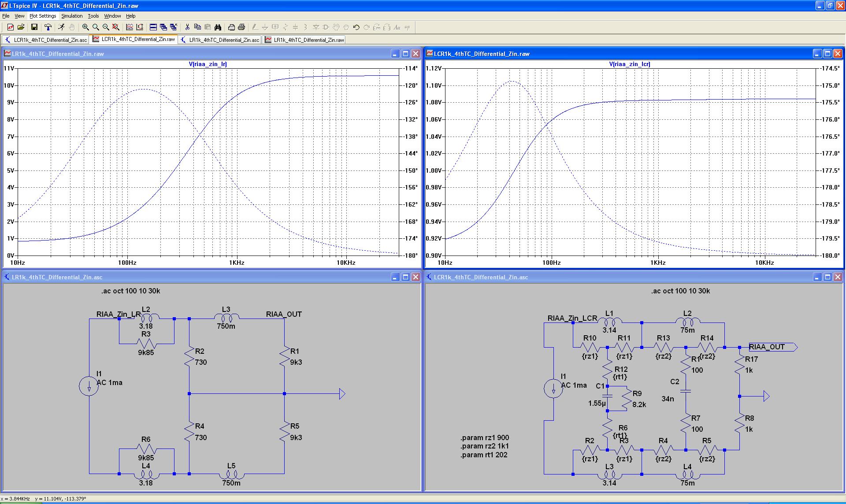Click the Open file toolbar icon

[x=21, y=27]
